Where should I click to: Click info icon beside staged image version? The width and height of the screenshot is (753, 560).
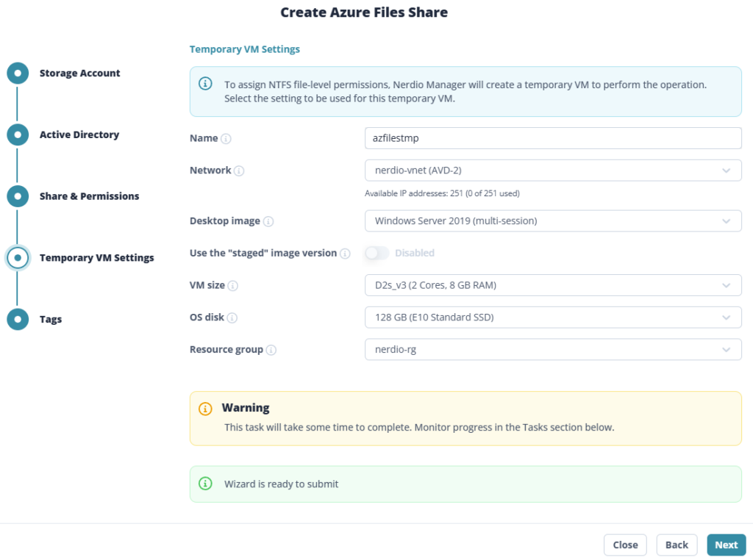[345, 254]
